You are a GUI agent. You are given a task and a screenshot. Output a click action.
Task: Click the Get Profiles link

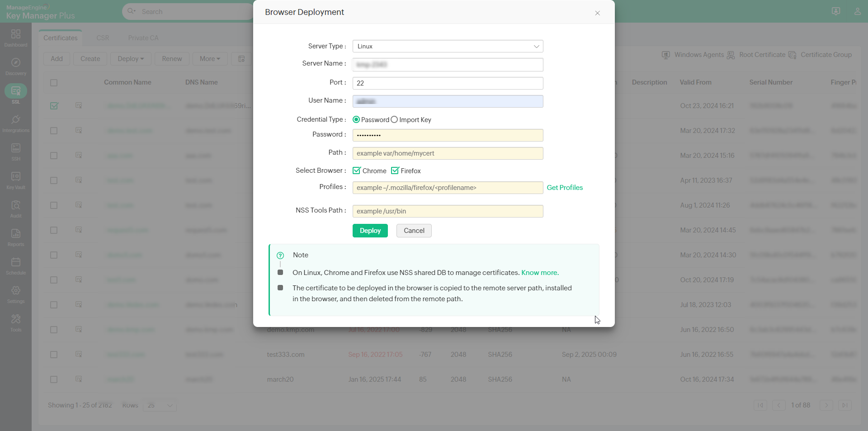(x=565, y=188)
